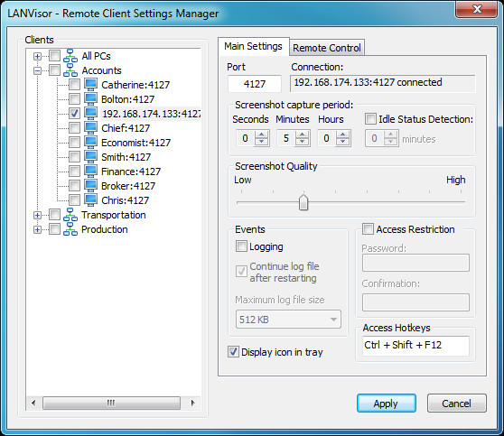Decrease the Seconds capture value
504x436 pixels.
pyautogui.click(x=261, y=142)
